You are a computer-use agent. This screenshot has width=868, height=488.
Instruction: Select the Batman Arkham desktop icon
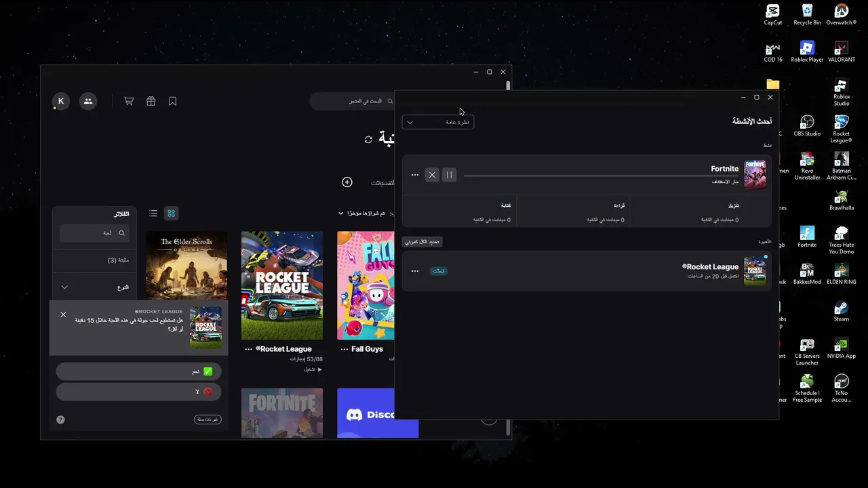(842, 166)
